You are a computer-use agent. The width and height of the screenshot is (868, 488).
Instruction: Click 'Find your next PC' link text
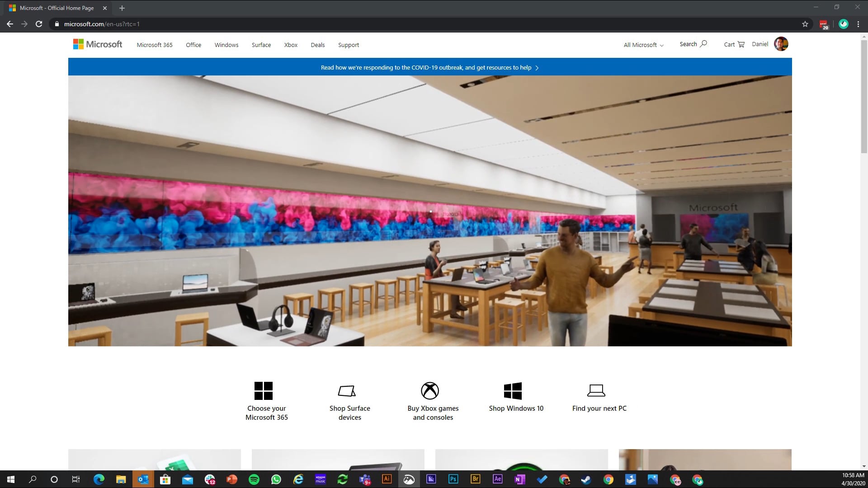point(599,408)
